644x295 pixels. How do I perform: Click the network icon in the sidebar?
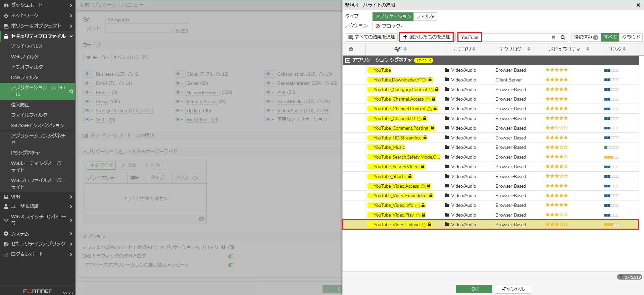coord(6,15)
